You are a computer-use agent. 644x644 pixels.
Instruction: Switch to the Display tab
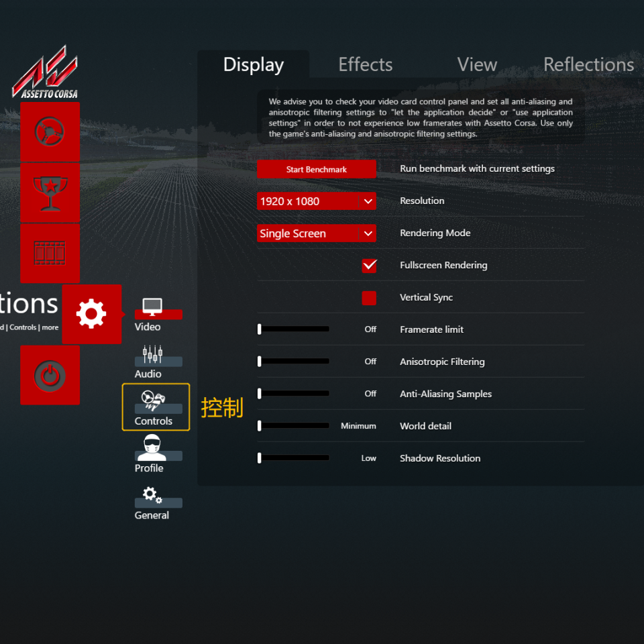point(254,65)
